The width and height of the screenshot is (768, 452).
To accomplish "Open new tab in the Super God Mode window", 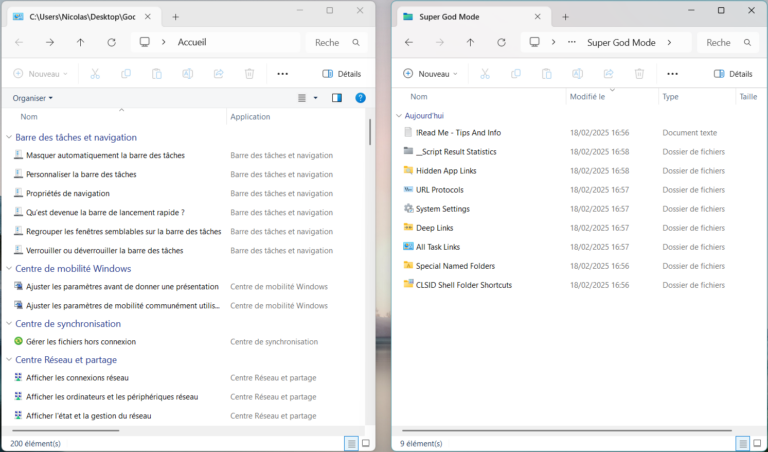I will coord(565,16).
